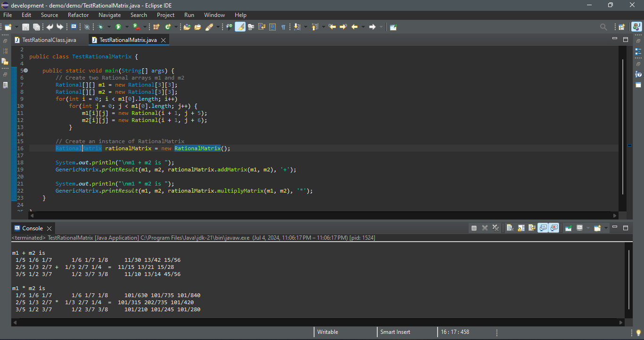Viewport: 644px width, 340px height.
Task: Open dropdown next to Run icon
Action: tap(127, 27)
